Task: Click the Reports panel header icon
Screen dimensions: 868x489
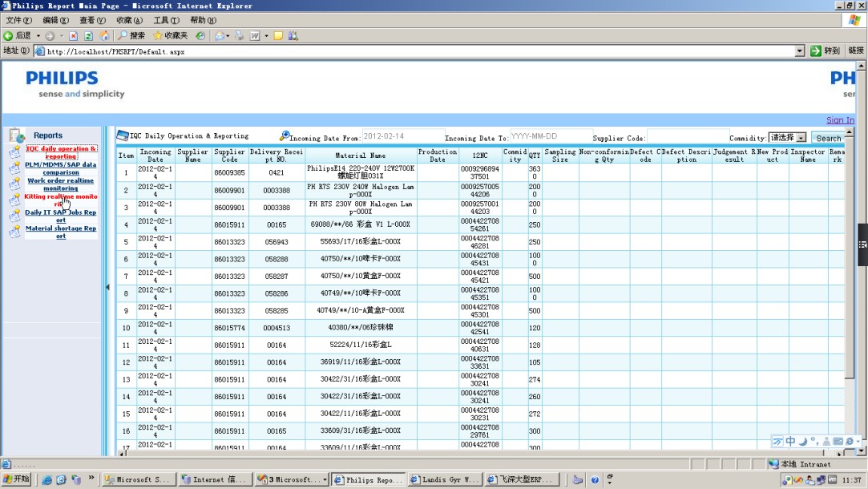Action: [17, 135]
